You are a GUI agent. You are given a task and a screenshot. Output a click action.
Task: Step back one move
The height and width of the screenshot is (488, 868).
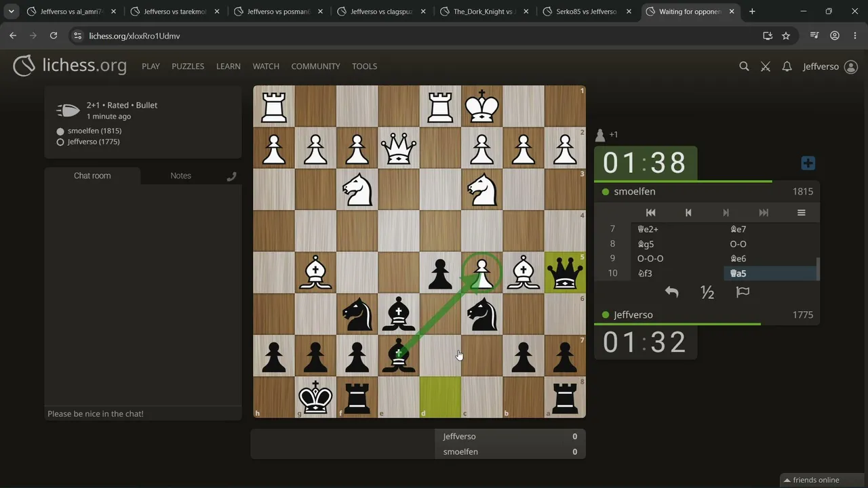click(x=688, y=213)
